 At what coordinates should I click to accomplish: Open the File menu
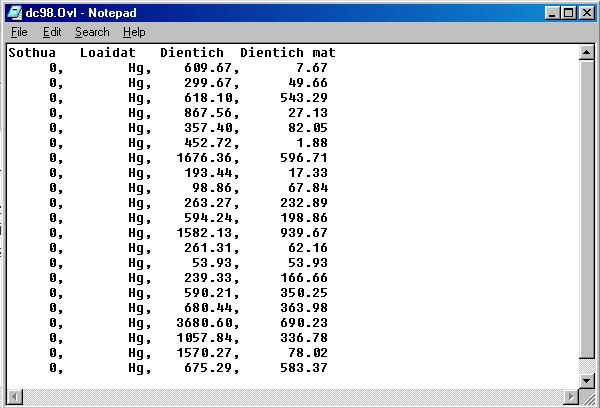[x=19, y=32]
